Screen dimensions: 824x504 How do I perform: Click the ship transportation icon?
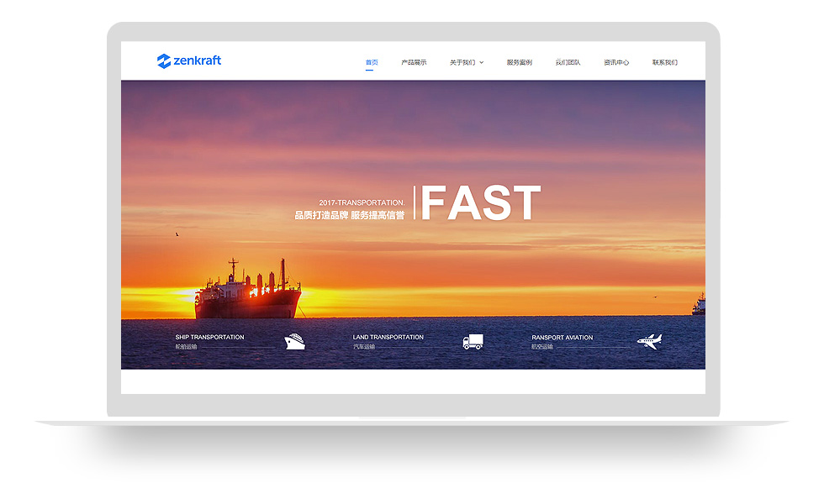[x=295, y=342]
